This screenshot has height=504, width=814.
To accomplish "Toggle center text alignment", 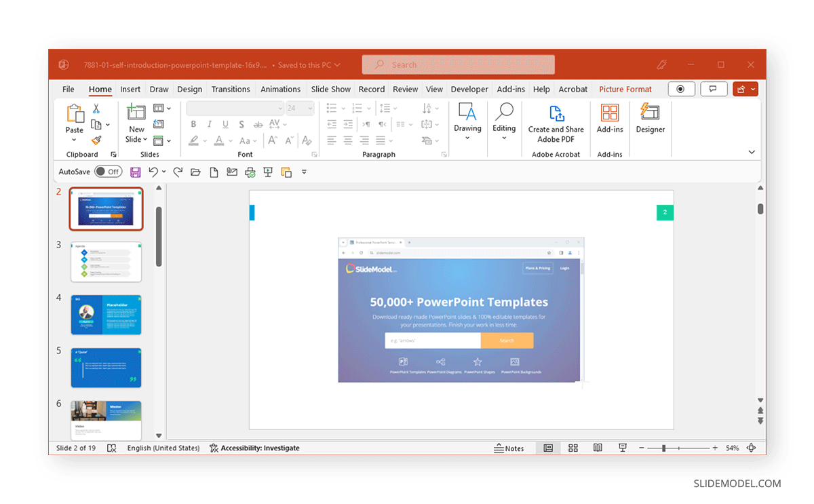I will pos(348,140).
